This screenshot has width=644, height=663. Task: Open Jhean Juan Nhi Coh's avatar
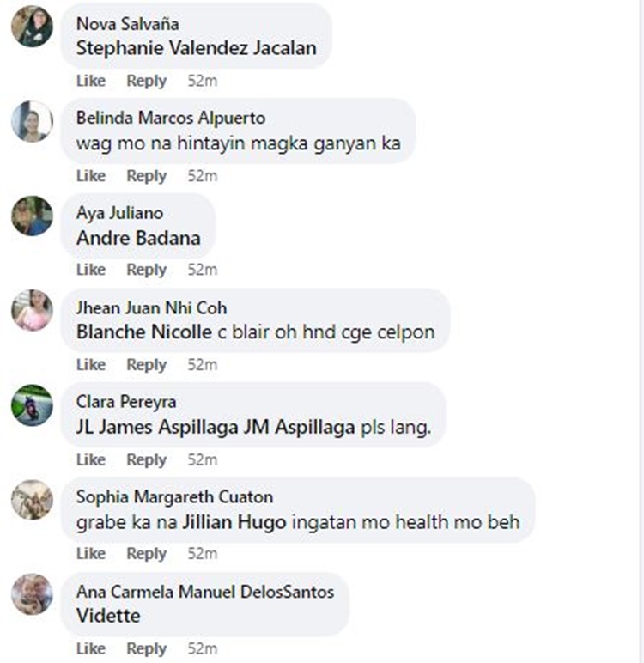[32, 310]
